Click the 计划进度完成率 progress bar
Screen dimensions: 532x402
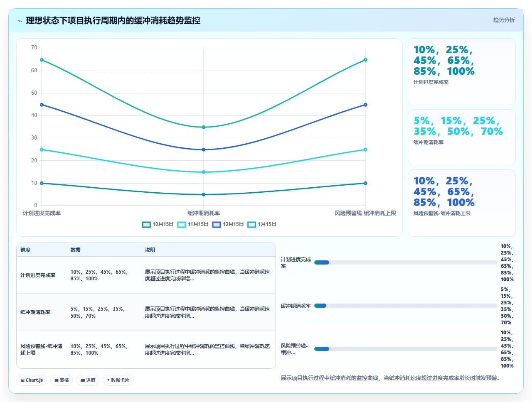click(406, 262)
